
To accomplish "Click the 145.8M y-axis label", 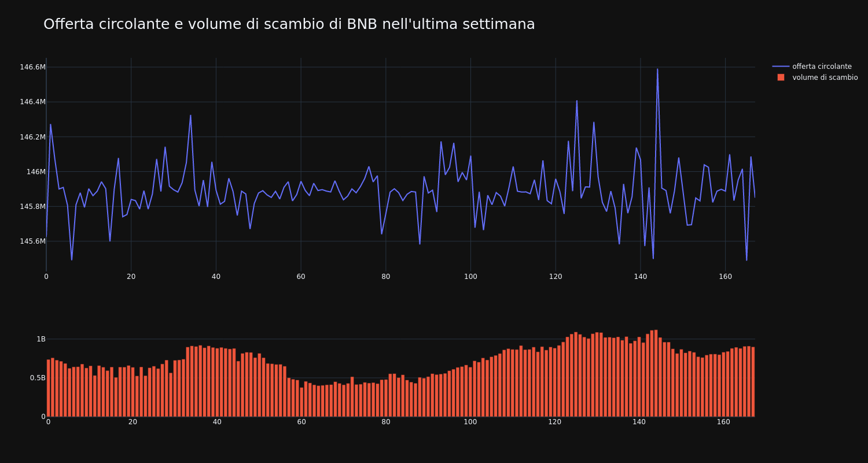I will pyautogui.click(x=32, y=207).
